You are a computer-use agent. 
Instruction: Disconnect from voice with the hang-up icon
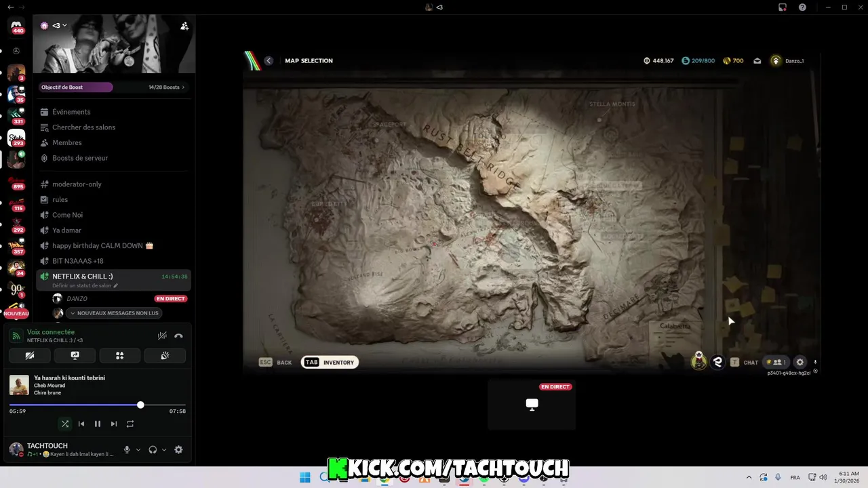pos(178,335)
